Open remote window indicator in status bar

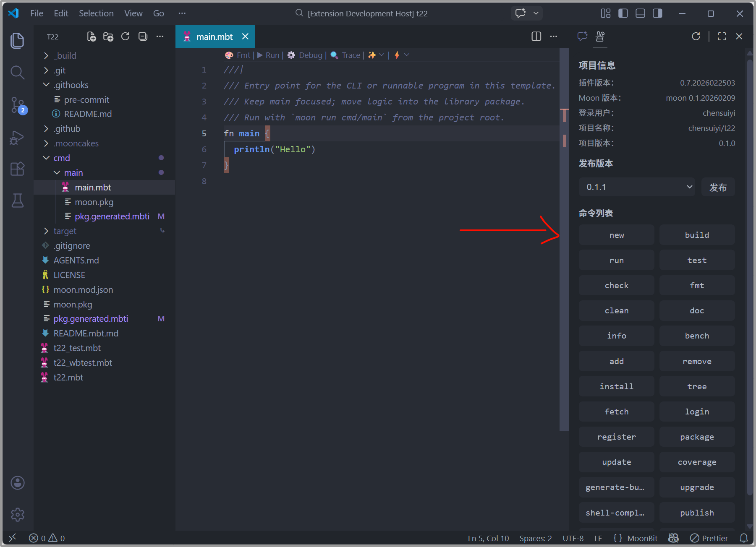tap(13, 538)
